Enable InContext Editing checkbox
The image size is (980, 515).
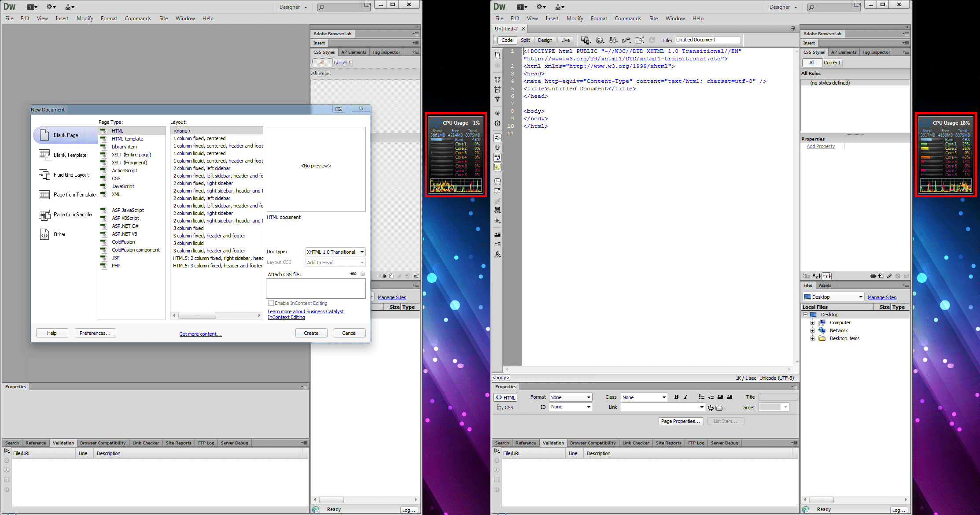(x=271, y=303)
